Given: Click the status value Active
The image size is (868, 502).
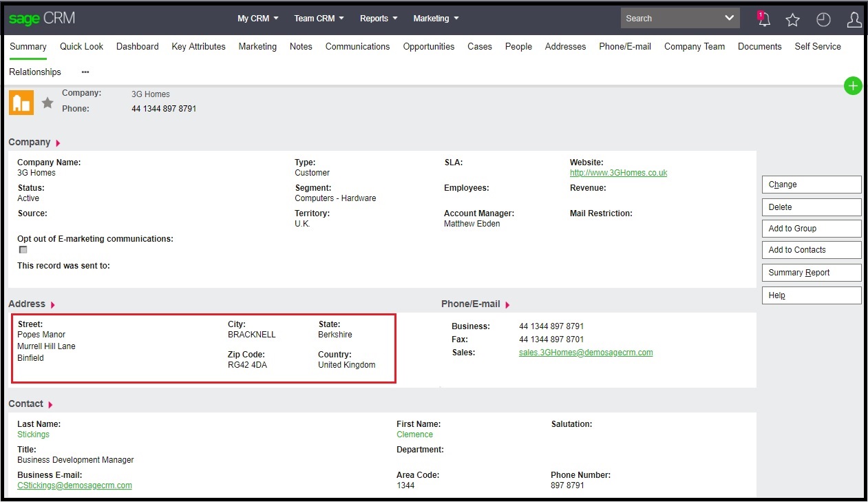Looking at the screenshot, I should coord(28,198).
